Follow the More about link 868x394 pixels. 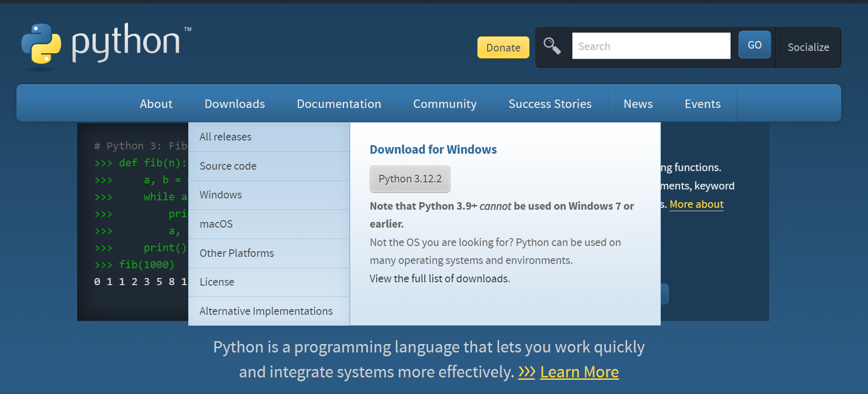[696, 204]
